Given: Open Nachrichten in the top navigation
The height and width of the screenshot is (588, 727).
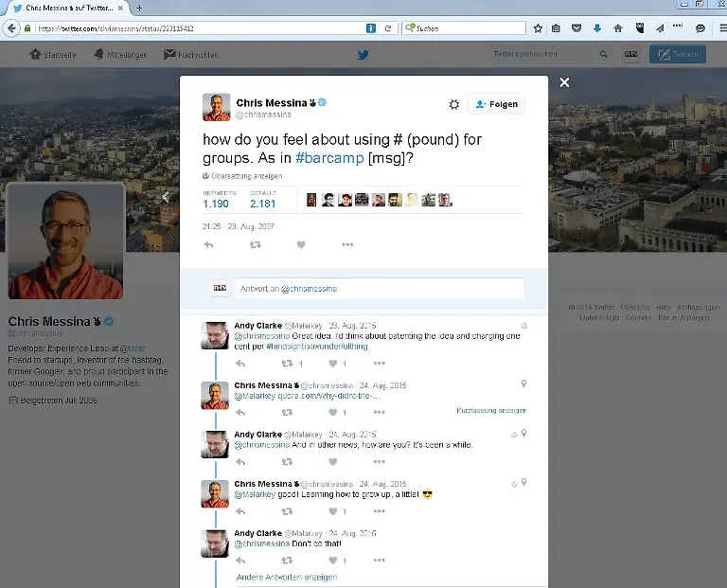Looking at the screenshot, I should pyautogui.click(x=190, y=55).
